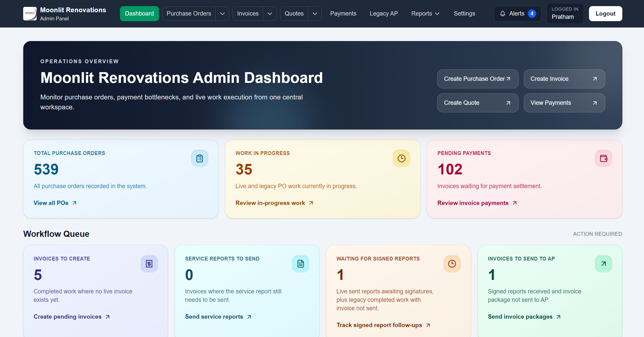Click Create Purchase Order button

tap(478, 79)
